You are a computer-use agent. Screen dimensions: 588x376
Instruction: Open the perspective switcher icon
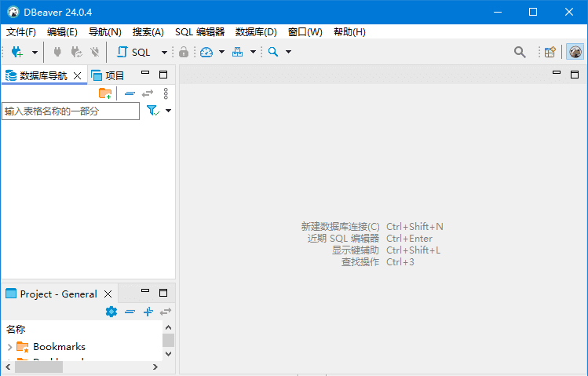click(x=550, y=52)
